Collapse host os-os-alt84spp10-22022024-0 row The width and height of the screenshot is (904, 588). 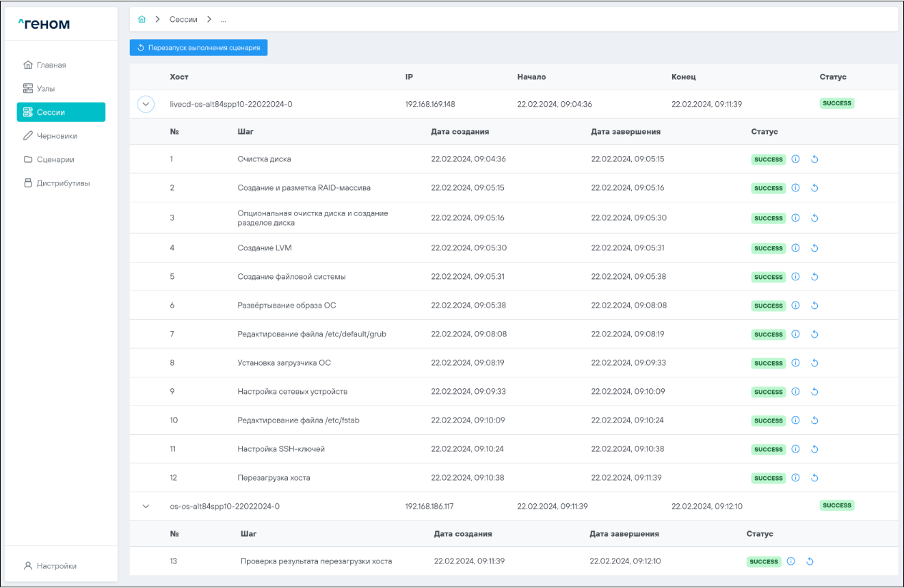point(146,507)
